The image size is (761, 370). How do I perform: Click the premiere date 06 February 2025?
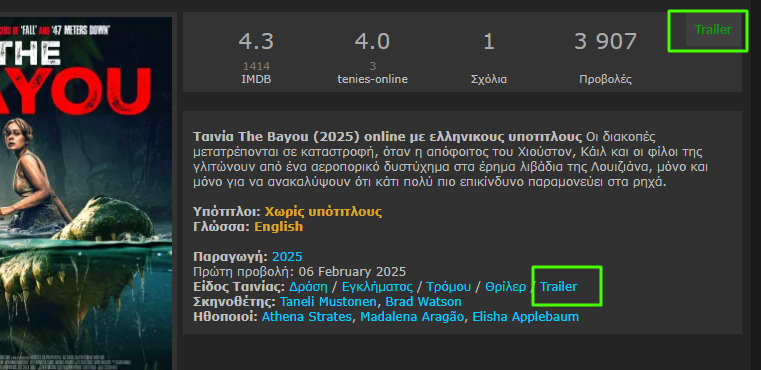[x=352, y=272]
